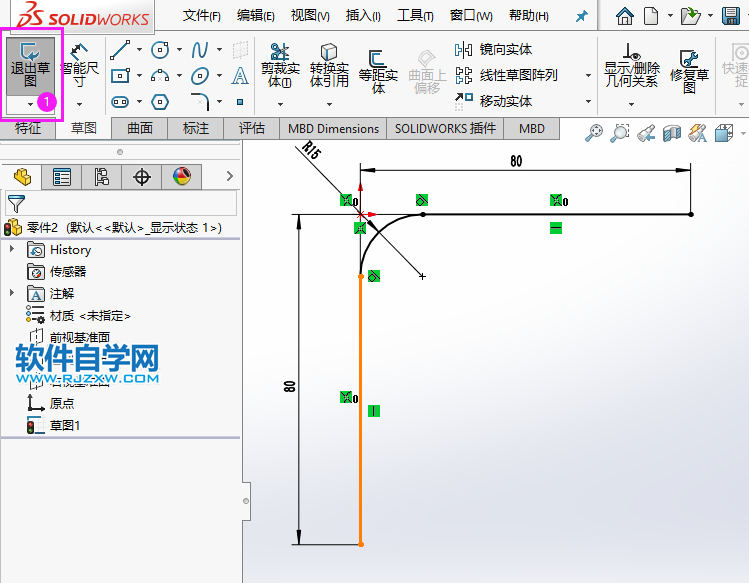Select 原点 (Origin) in feature tree
This screenshot has width=749, height=583.
(51, 403)
